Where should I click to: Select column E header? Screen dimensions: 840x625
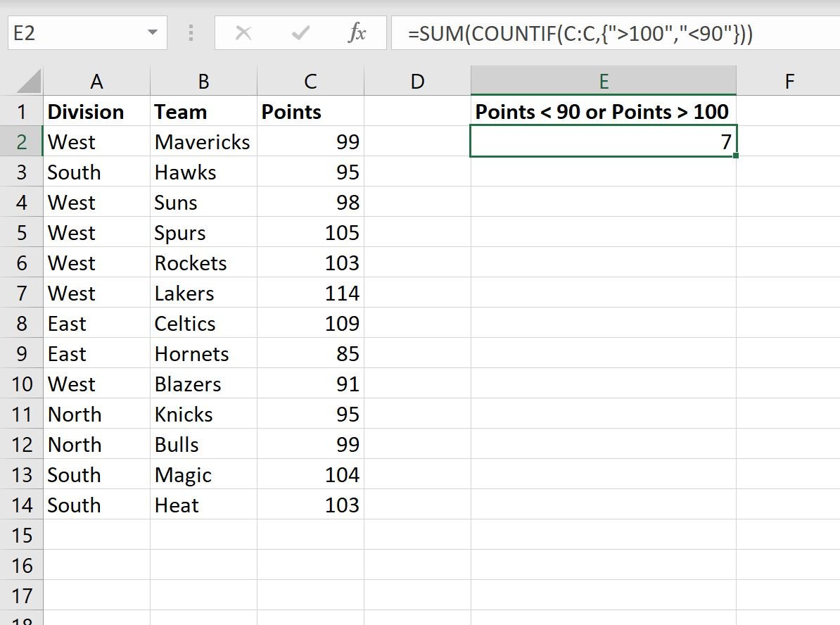pyautogui.click(x=604, y=81)
